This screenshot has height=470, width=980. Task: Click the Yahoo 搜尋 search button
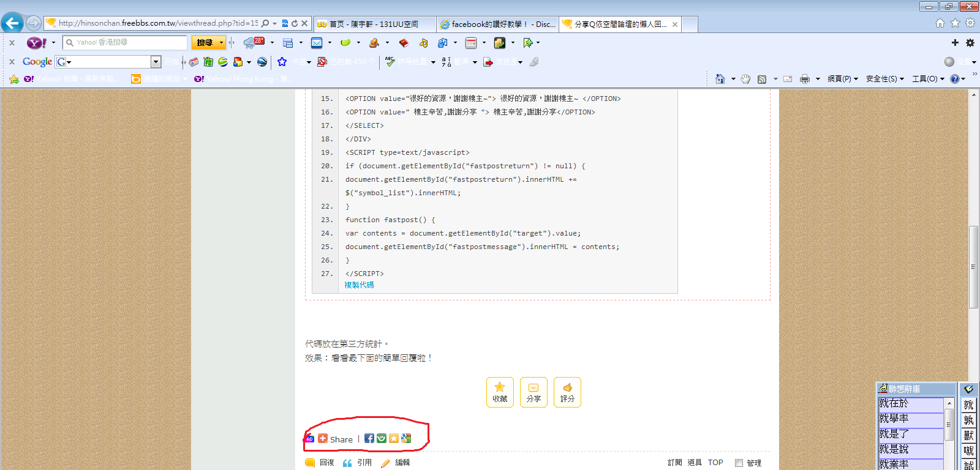tap(205, 42)
